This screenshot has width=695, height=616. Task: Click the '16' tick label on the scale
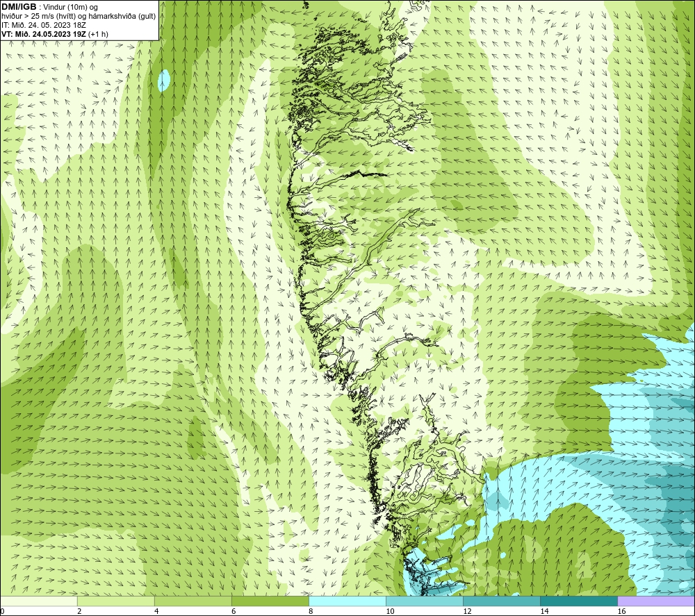pyautogui.click(x=621, y=612)
